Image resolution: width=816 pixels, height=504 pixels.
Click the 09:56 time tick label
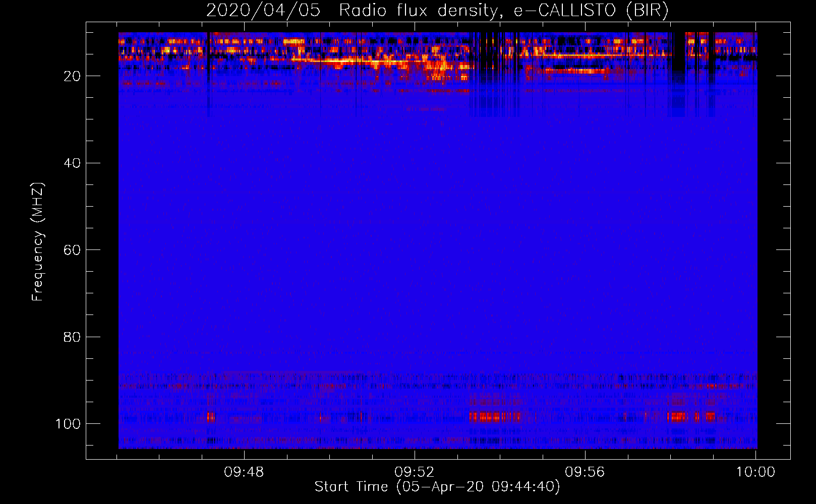pos(585,472)
